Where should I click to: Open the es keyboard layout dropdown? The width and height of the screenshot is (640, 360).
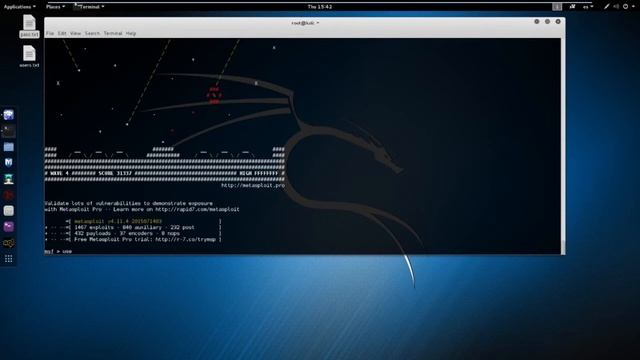[588, 7]
